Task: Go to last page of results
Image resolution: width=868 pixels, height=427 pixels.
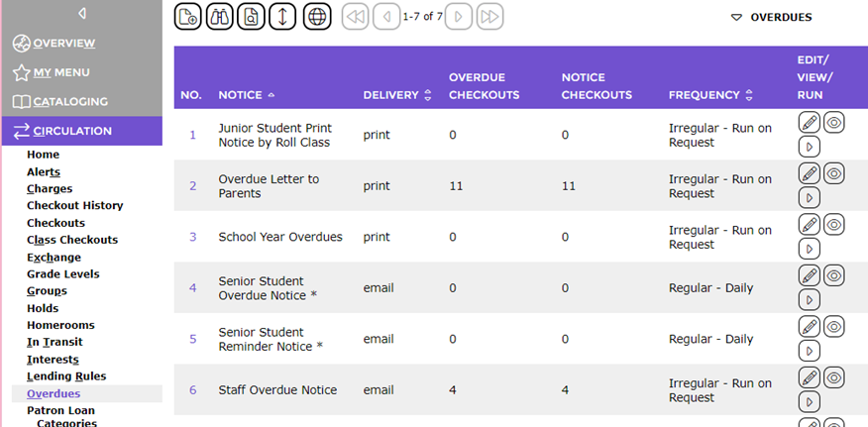Action: pos(489,17)
